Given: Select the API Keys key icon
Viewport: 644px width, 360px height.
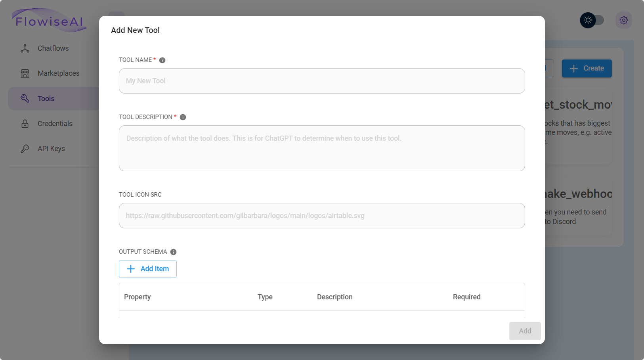Looking at the screenshot, I should click(25, 148).
